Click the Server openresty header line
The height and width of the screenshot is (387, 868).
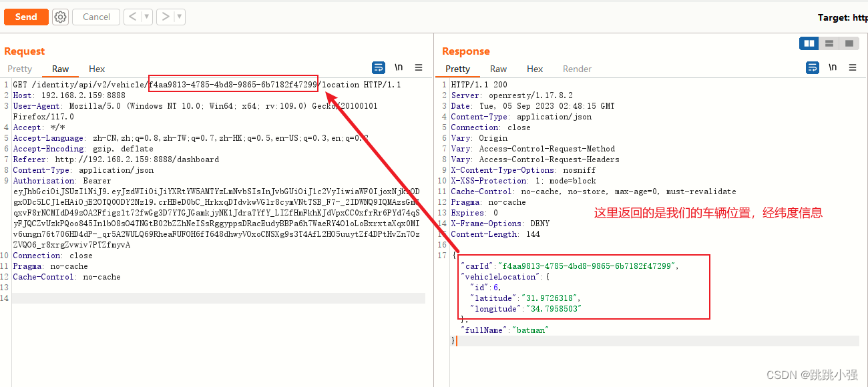(x=512, y=95)
